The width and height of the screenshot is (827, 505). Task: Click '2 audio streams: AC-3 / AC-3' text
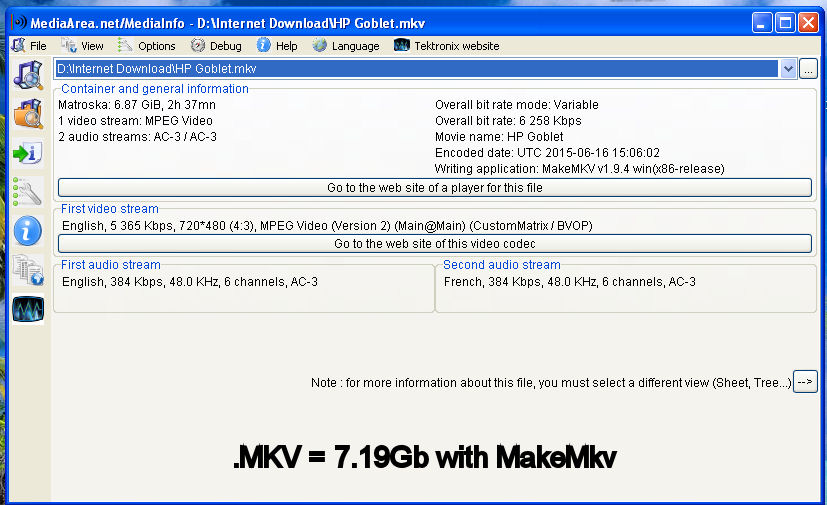[x=138, y=137]
